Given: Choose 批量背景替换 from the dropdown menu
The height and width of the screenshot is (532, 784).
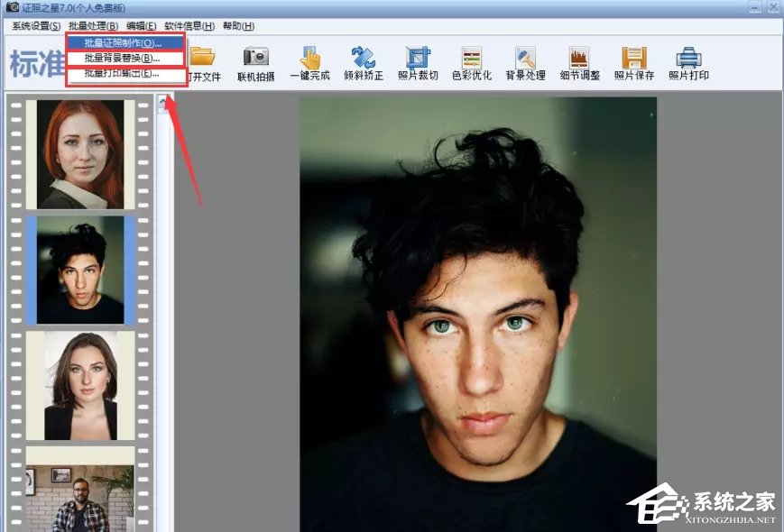Looking at the screenshot, I should click(125, 59).
